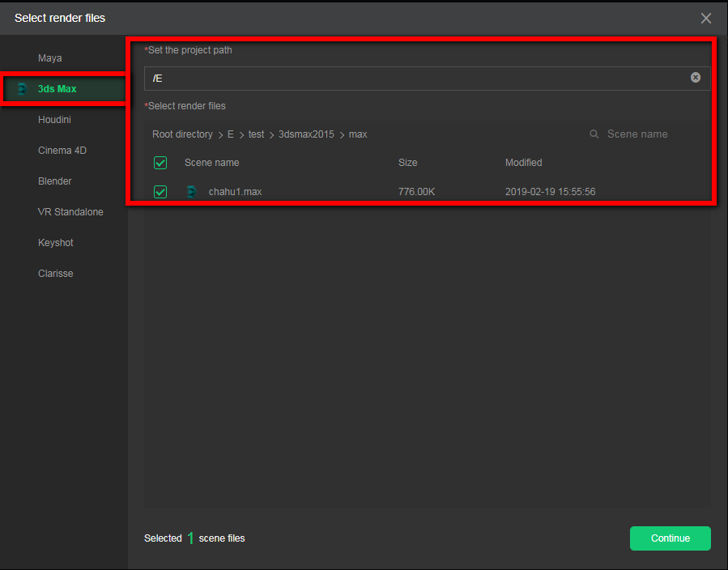The image size is (728, 570).
Task: Click the 2019-02-19 15:55:56 modified date
Action: click(550, 192)
